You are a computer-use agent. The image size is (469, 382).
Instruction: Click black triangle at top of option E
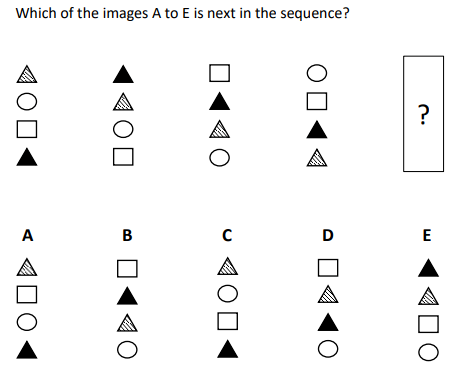[x=428, y=268]
